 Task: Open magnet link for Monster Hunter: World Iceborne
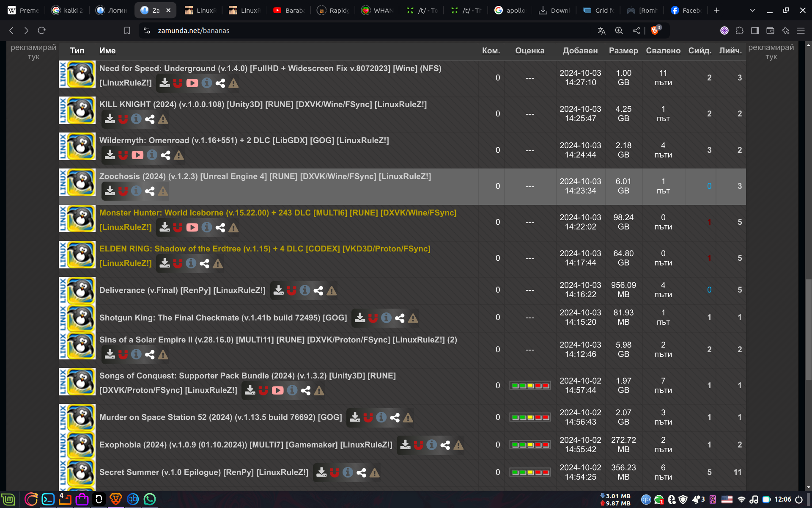click(x=178, y=227)
